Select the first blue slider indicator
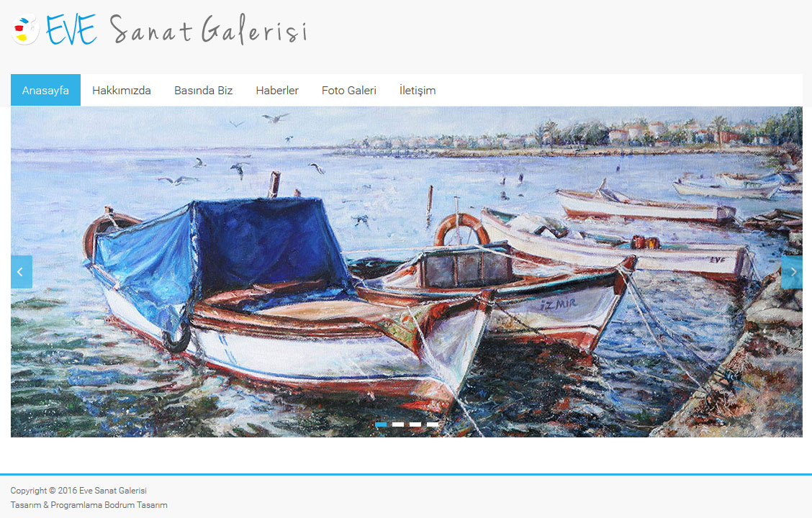The height and width of the screenshot is (518, 812). tap(381, 424)
